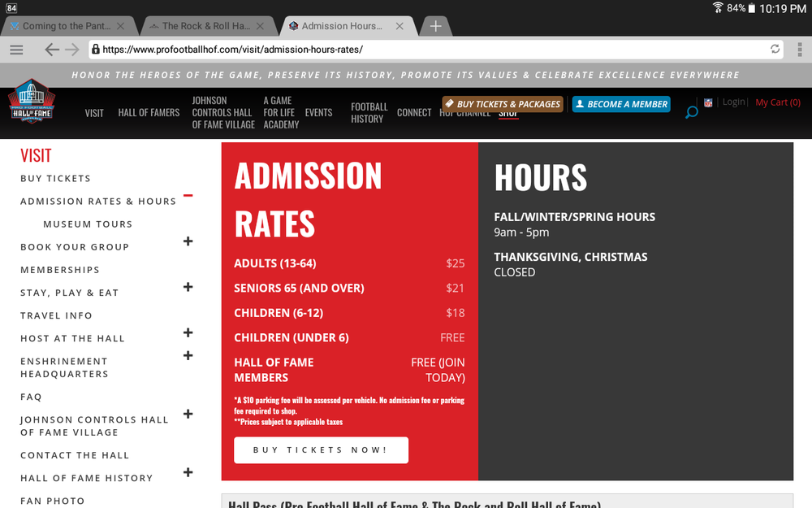Expand the Hall of Fame History section

(x=188, y=472)
